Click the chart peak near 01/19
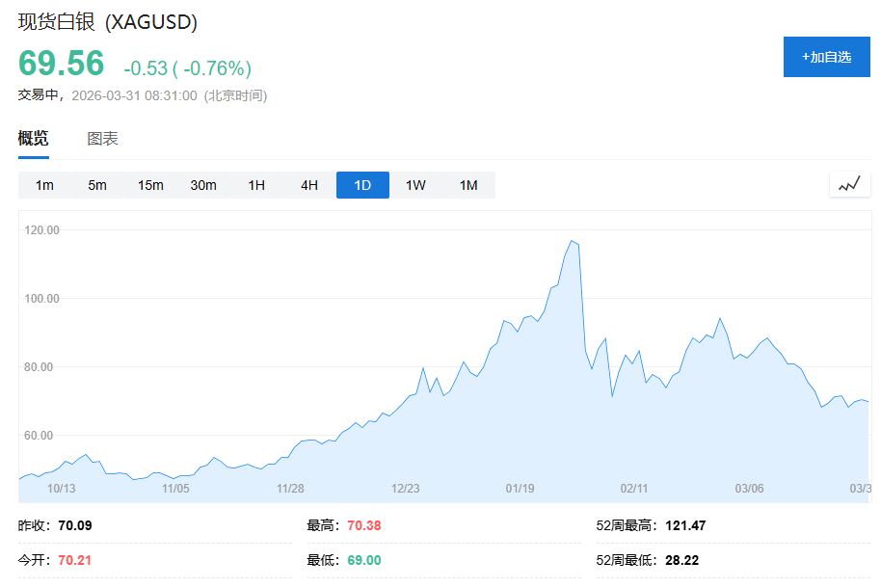The height and width of the screenshot is (588, 881). pyautogui.click(x=573, y=241)
